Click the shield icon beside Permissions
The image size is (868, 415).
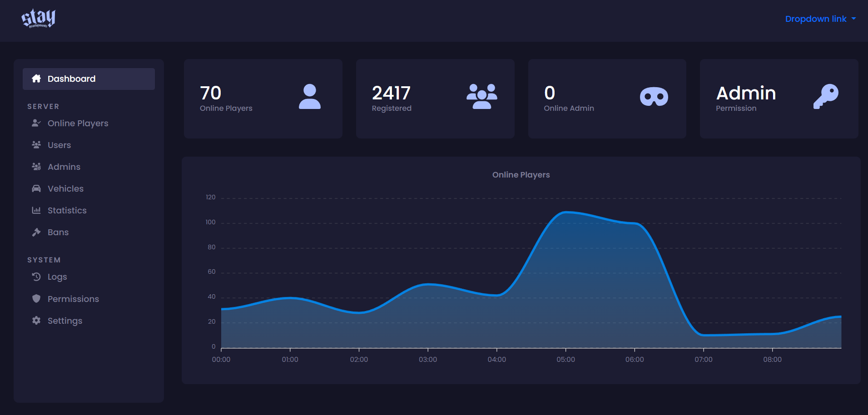pos(36,299)
